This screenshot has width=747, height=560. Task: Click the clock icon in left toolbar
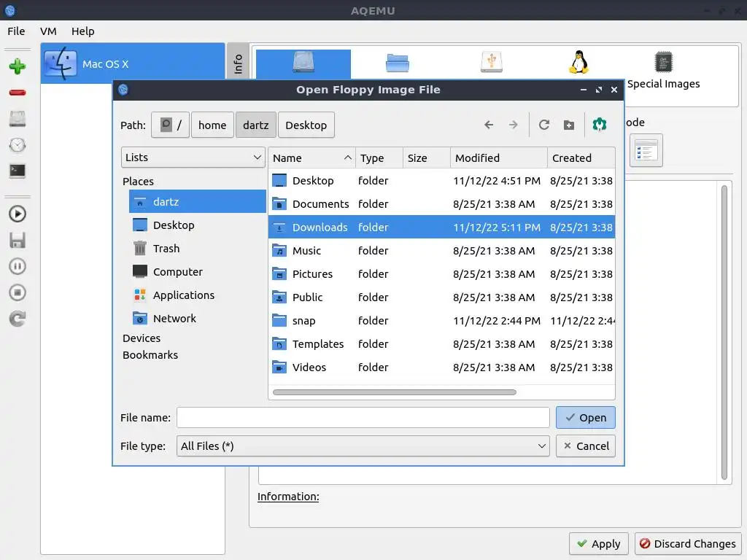pyautogui.click(x=18, y=145)
